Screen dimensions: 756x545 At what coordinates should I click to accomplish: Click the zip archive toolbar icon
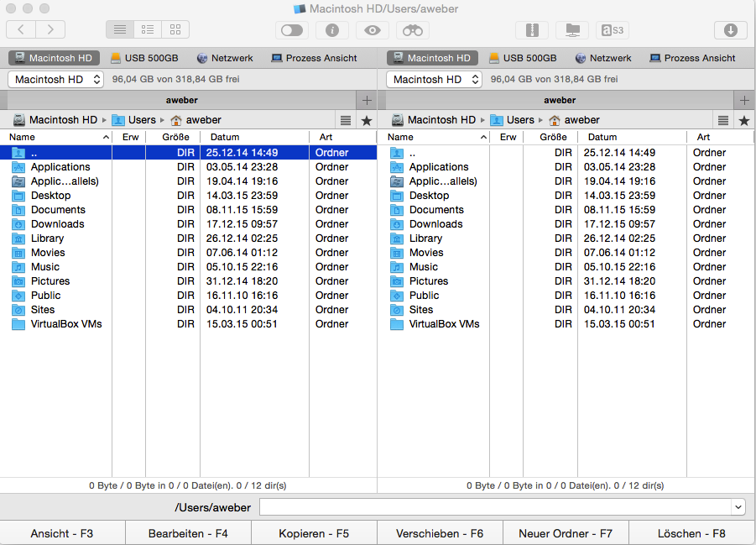point(531,30)
